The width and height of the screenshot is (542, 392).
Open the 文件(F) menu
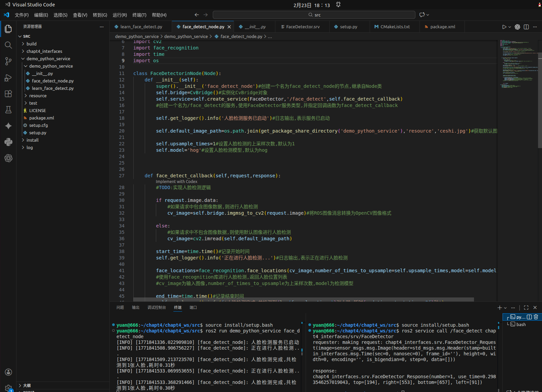point(22,15)
